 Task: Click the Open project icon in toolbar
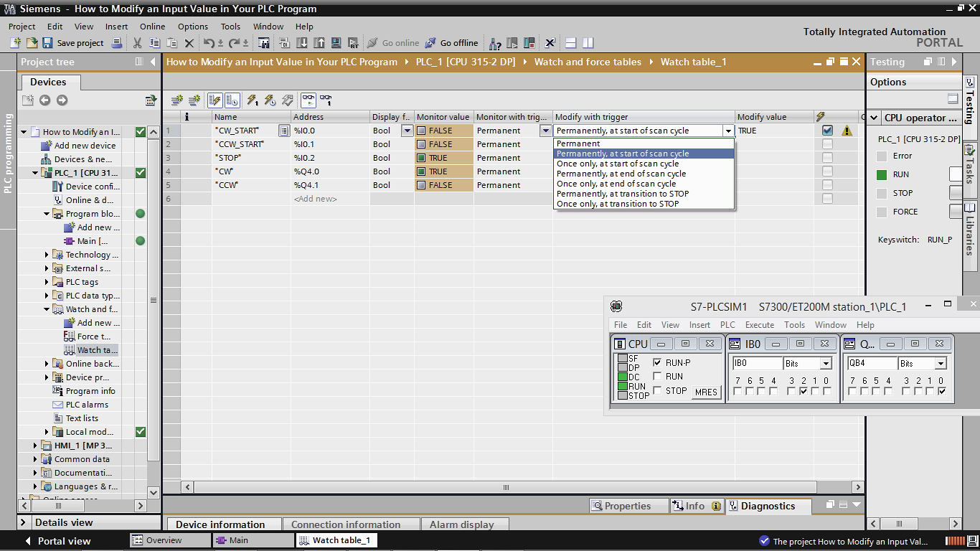coord(31,43)
